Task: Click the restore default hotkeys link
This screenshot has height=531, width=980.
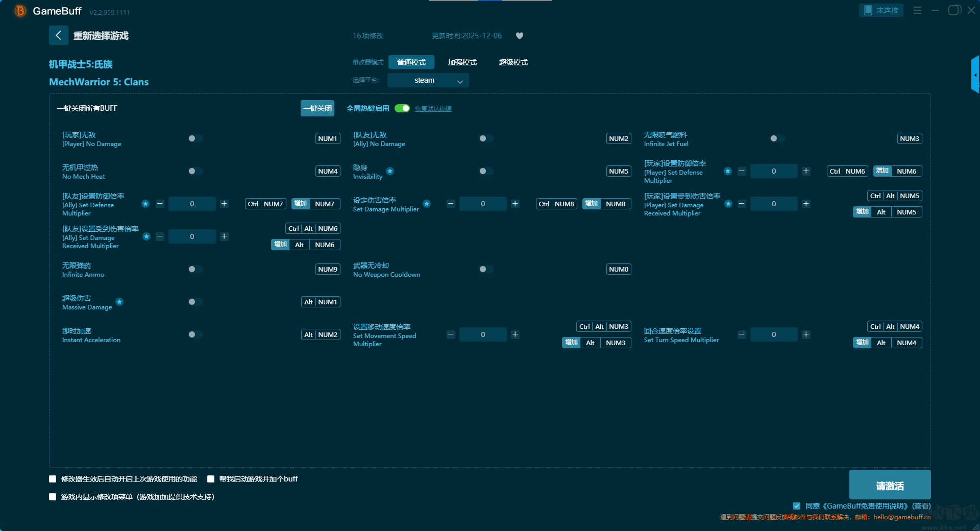Action: coord(433,109)
